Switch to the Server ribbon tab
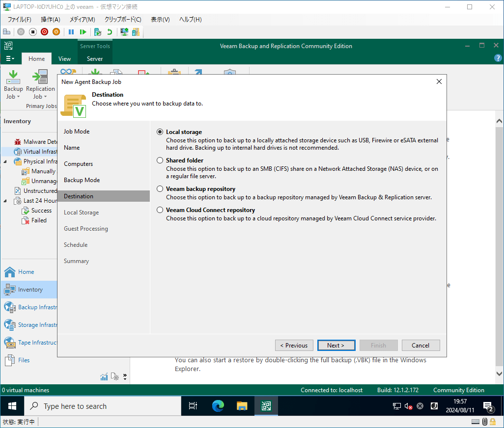504x428 pixels. click(x=95, y=59)
